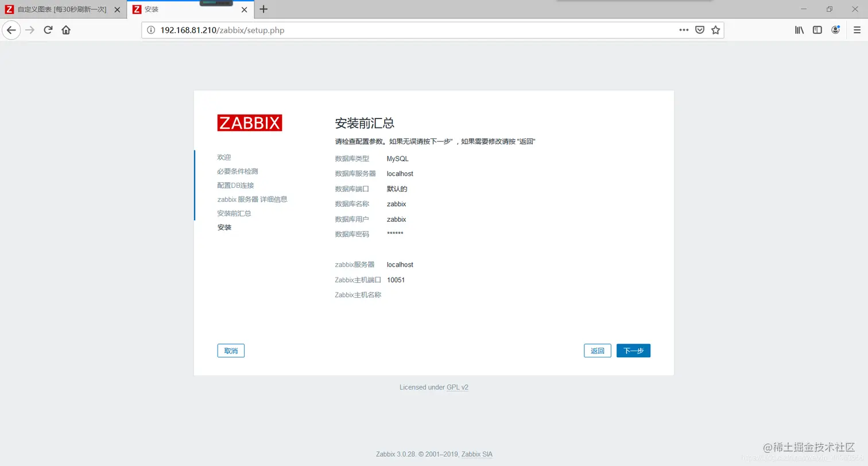Open the Firefox hamburger menu
Image resolution: width=868 pixels, height=466 pixels.
click(x=857, y=30)
